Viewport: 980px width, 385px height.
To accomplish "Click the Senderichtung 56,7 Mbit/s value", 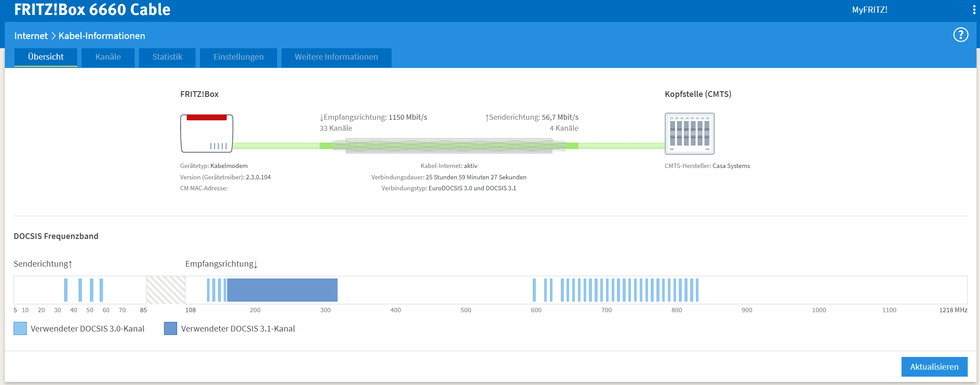I will (x=560, y=117).
